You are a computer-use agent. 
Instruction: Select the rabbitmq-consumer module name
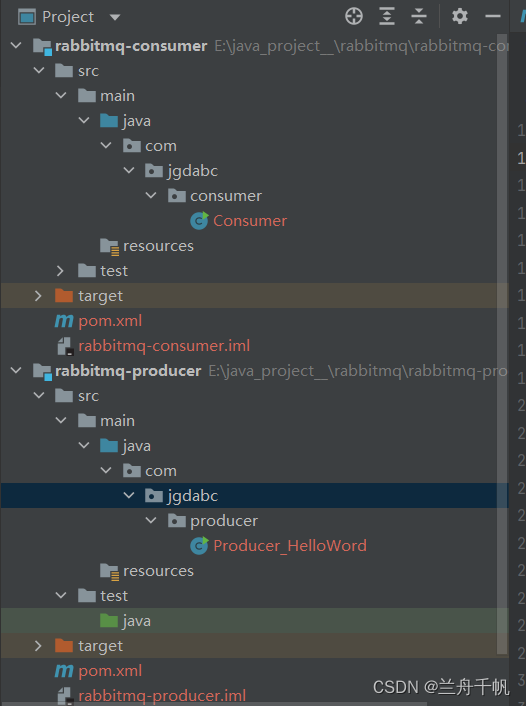point(131,46)
